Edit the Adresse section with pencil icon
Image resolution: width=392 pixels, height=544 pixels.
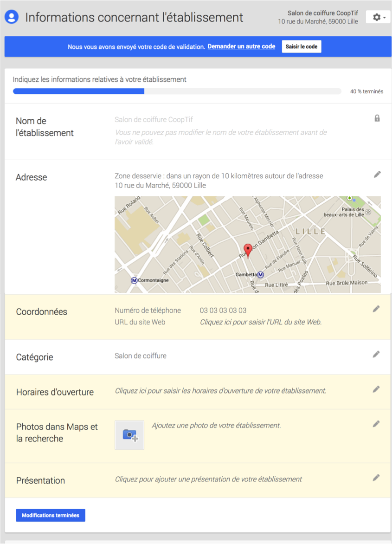(x=377, y=174)
